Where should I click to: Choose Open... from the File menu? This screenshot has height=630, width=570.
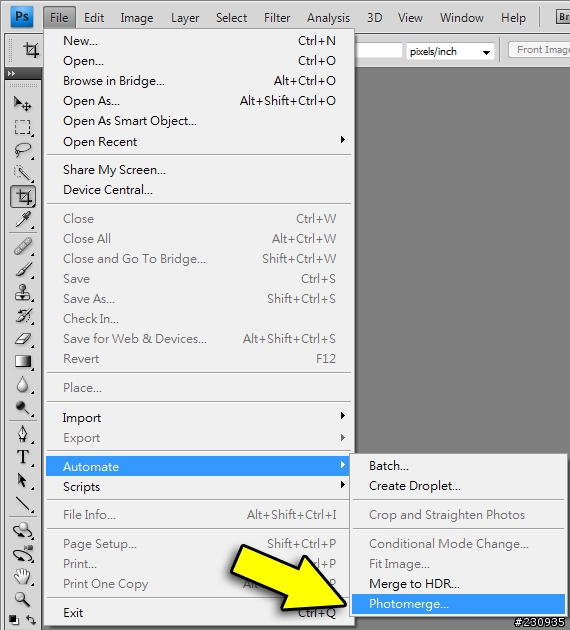(199, 61)
